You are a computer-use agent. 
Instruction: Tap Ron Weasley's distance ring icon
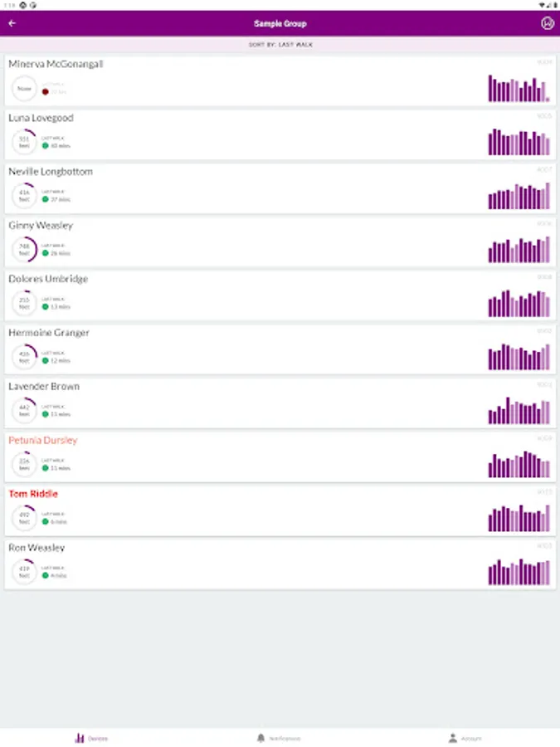pos(24,572)
